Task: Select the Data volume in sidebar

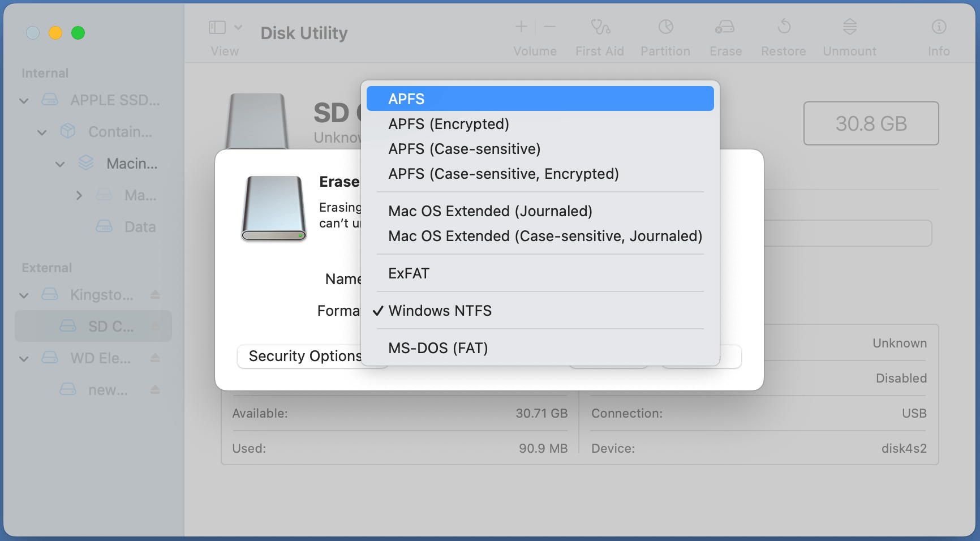Action: [140, 226]
